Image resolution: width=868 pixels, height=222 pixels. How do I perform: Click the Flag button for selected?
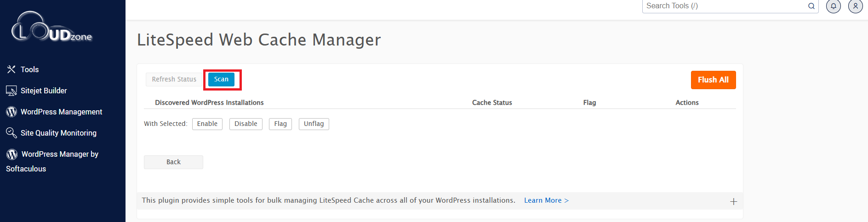280,124
